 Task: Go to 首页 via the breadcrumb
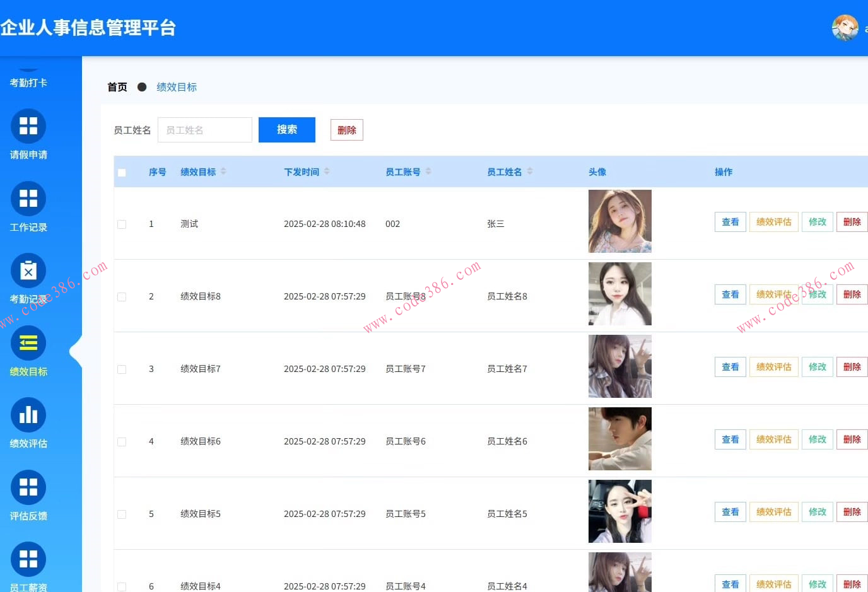tap(117, 86)
